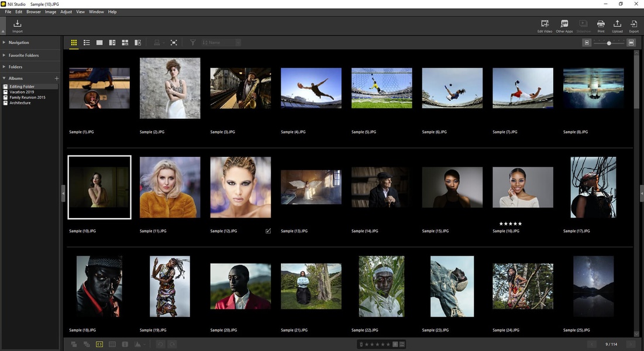
Task: Select the Sample (16).JPG thumbnail
Action: click(522, 187)
